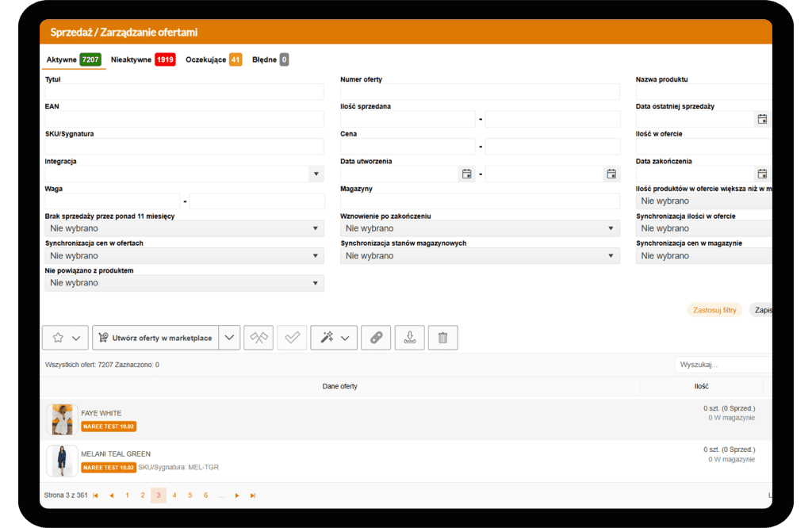
Task: Go to the last page using pagination arrow
Action: coord(253,495)
